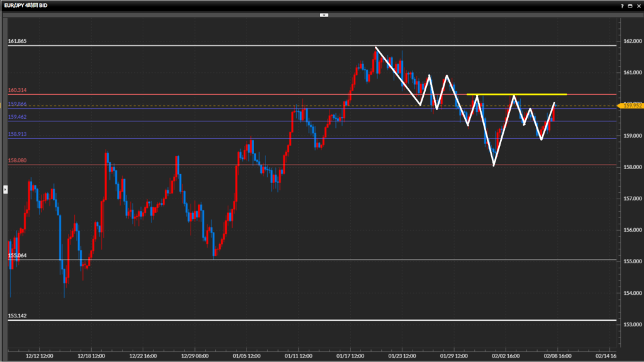The width and height of the screenshot is (644, 362).
Task: Select the yellow horizontal resistance line
Action: 516,94
